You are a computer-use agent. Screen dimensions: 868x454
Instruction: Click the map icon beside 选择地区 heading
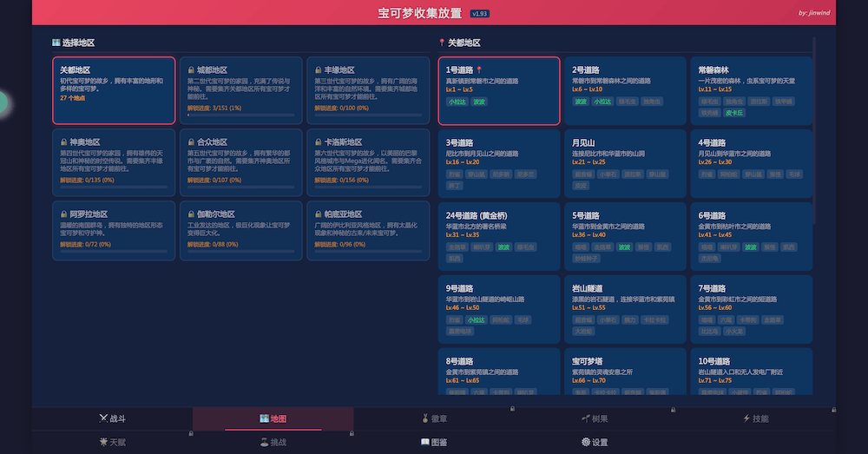[x=56, y=43]
